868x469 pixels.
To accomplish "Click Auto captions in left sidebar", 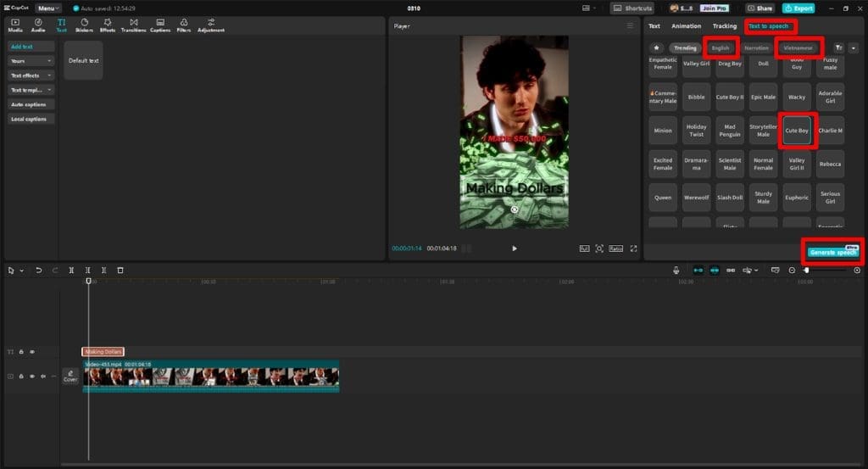I will tap(31, 104).
